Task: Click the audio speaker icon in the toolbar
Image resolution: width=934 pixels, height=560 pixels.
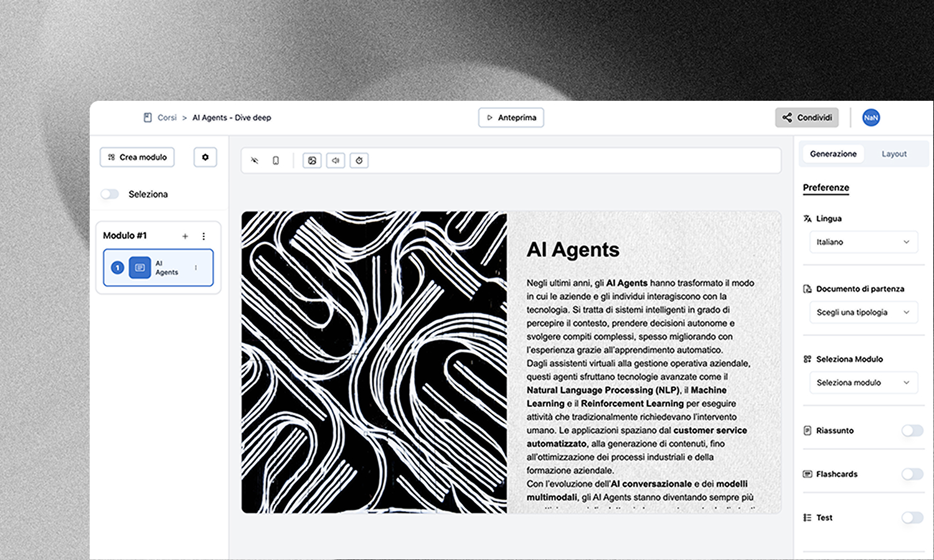Action: 336,161
